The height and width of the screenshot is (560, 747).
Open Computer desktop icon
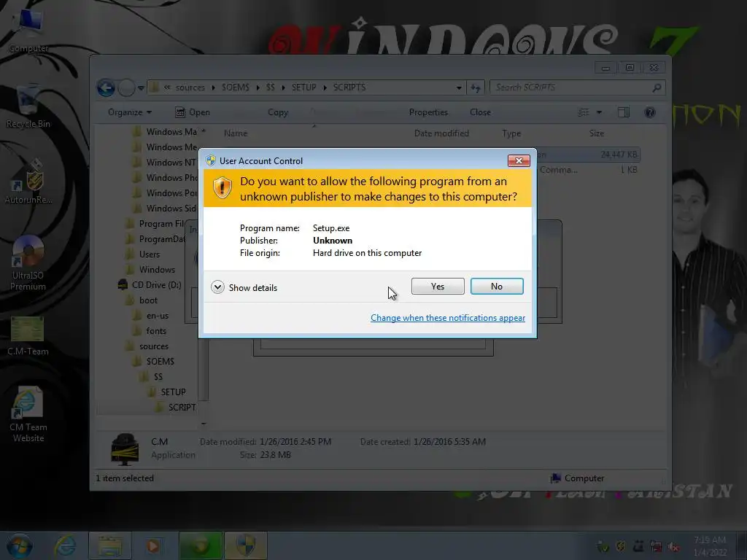[x=28, y=31]
